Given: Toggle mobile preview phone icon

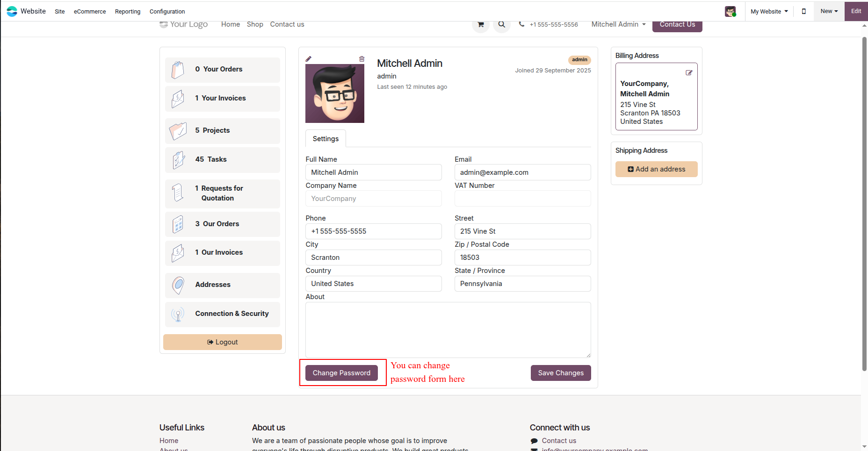Looking at the screenshot, I should [804, 11].
